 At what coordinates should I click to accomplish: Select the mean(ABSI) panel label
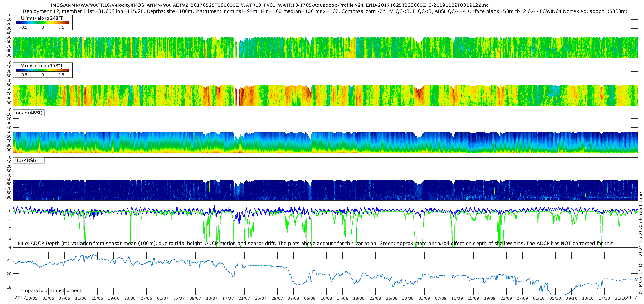28,113
